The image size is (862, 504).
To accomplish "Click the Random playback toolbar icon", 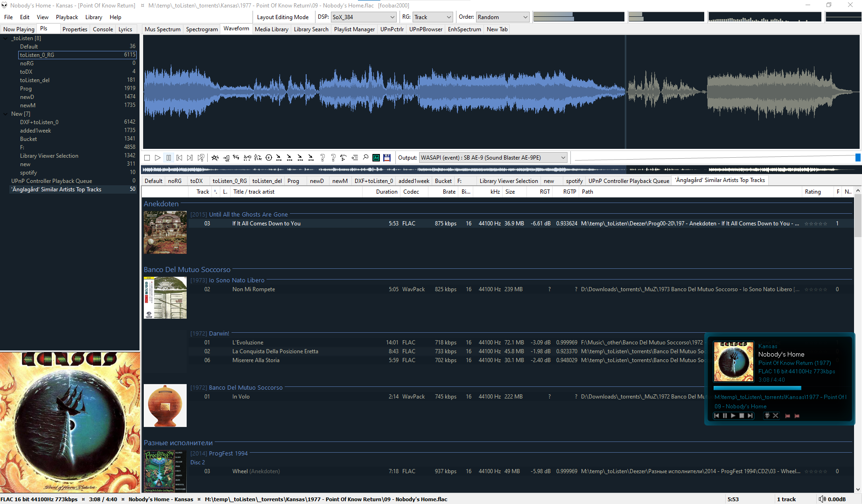I will [201, 158].
